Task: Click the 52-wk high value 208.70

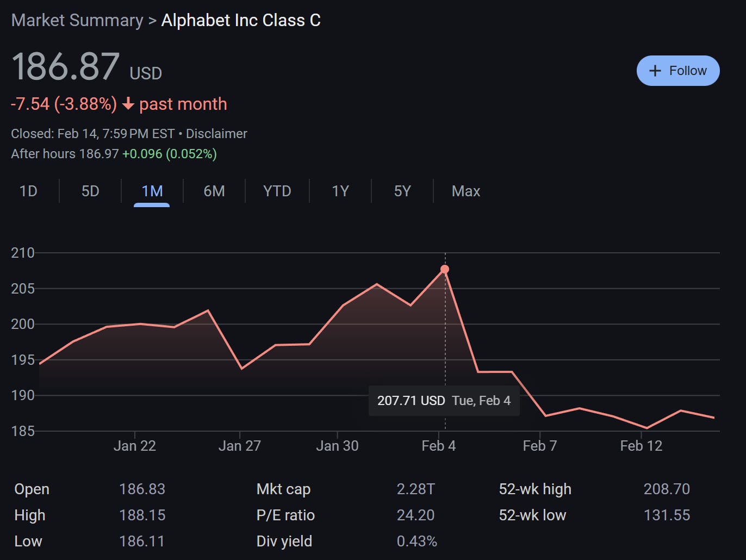Action: tap(667, 489)
